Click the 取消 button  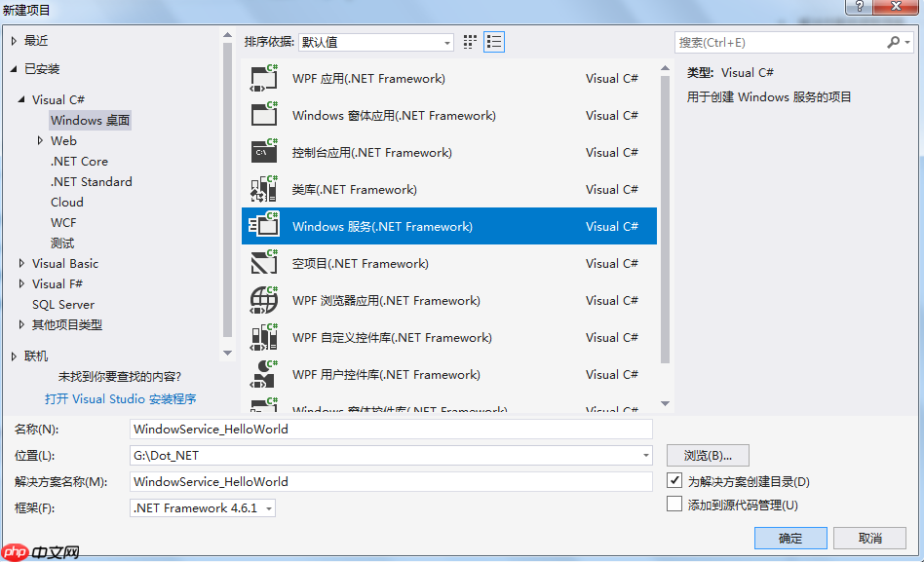[869, 538]
